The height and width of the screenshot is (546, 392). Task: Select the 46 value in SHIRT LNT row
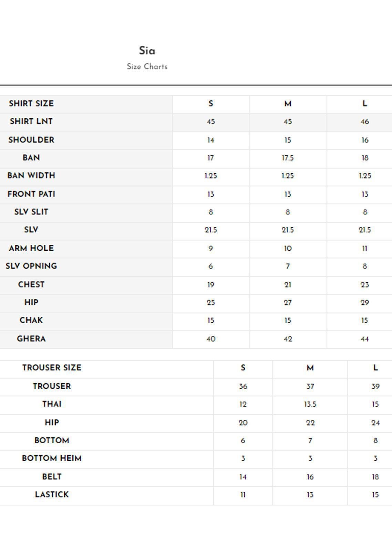pos(364,122)
